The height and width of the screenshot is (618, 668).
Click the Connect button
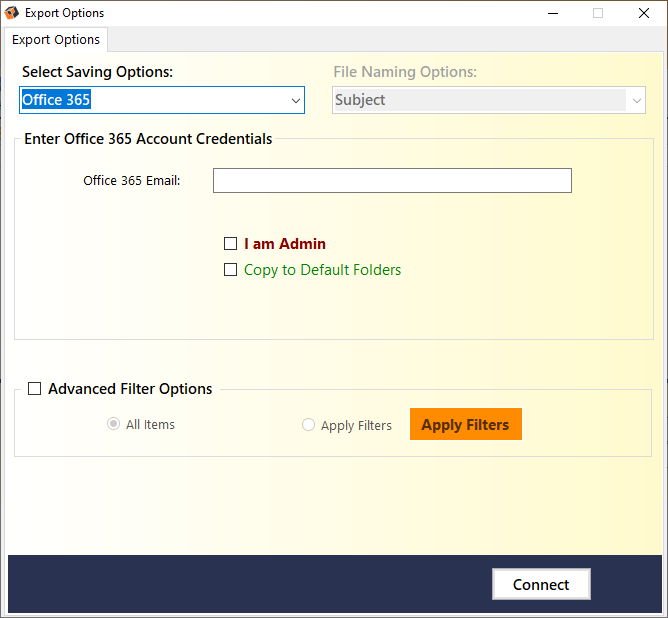click(x=541, y=584)
